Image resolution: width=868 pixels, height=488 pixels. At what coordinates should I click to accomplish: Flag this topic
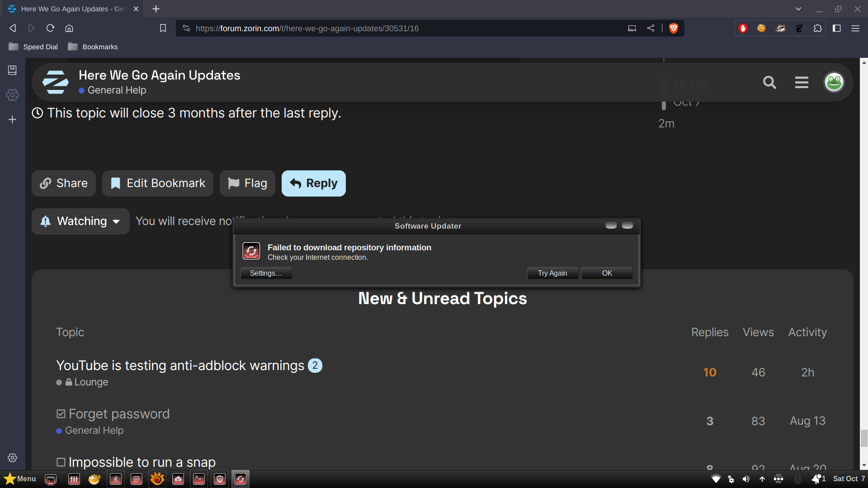click(247, 183)
